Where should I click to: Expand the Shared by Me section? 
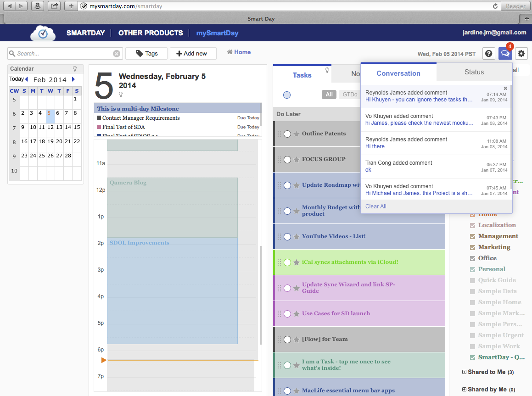click(x=464, y=389)
